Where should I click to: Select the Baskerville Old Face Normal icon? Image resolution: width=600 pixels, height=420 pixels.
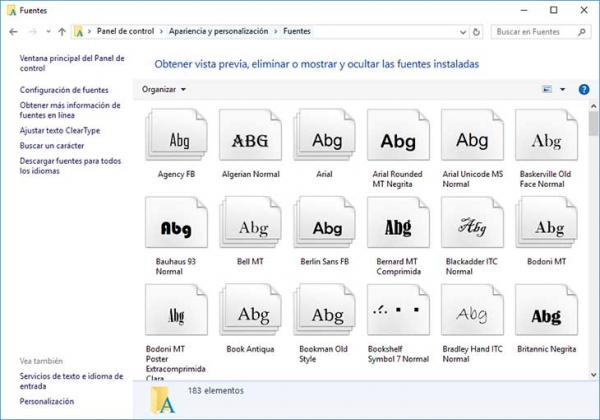point(546,135)
